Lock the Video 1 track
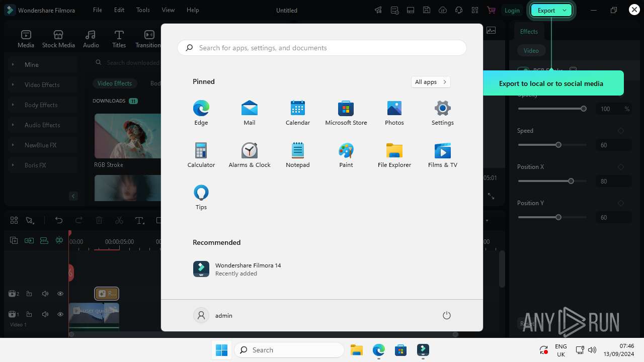Screen dimensions: 644x362 tap(29, 314)
